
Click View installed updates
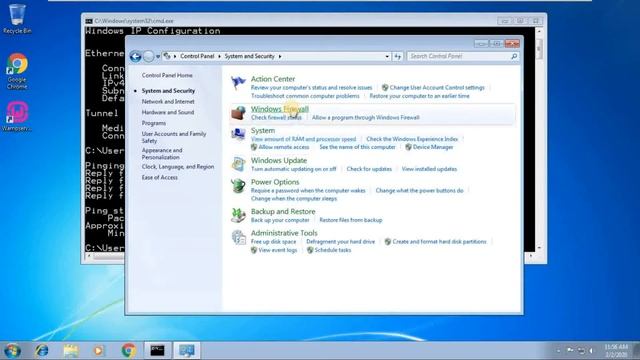point(429,169)
